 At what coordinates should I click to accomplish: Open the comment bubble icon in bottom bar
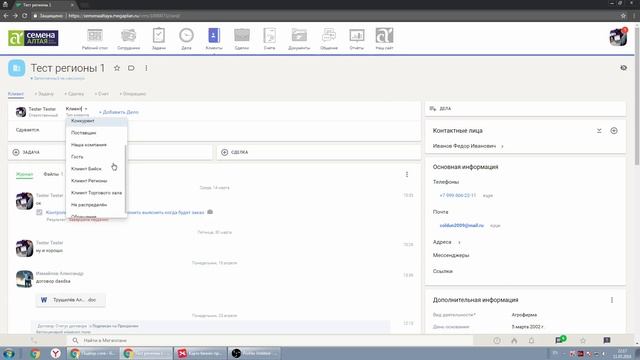pyautogui.click(x=607, y=340)
